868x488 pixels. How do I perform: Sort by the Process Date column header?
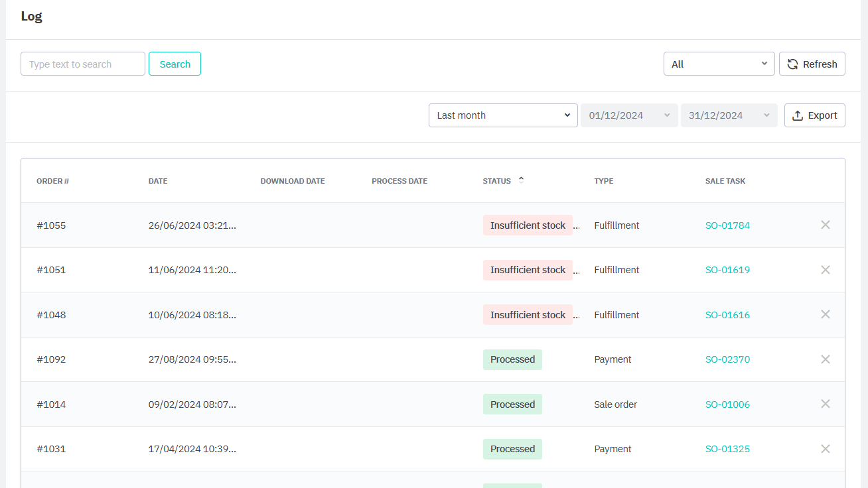tap(399, 181)
